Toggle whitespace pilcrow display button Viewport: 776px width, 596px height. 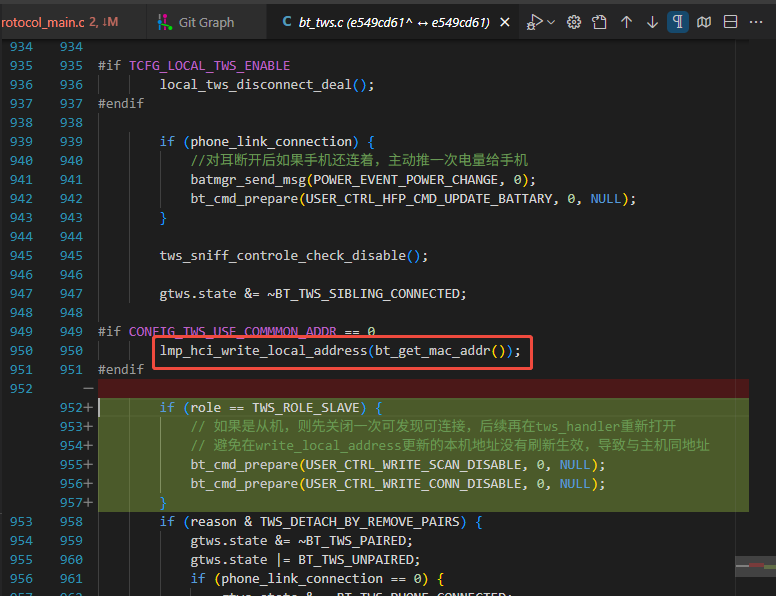coord(678,22)
